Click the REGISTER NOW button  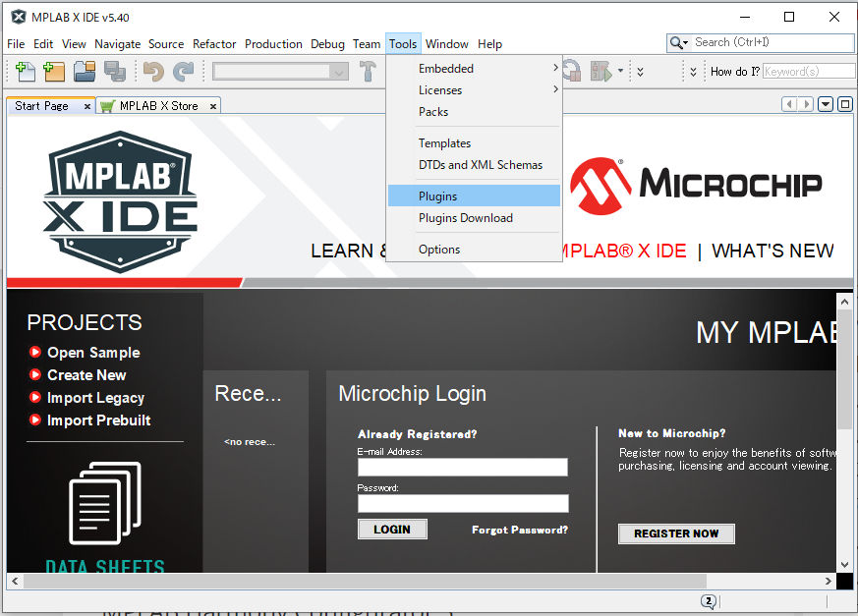click(676, 533)
